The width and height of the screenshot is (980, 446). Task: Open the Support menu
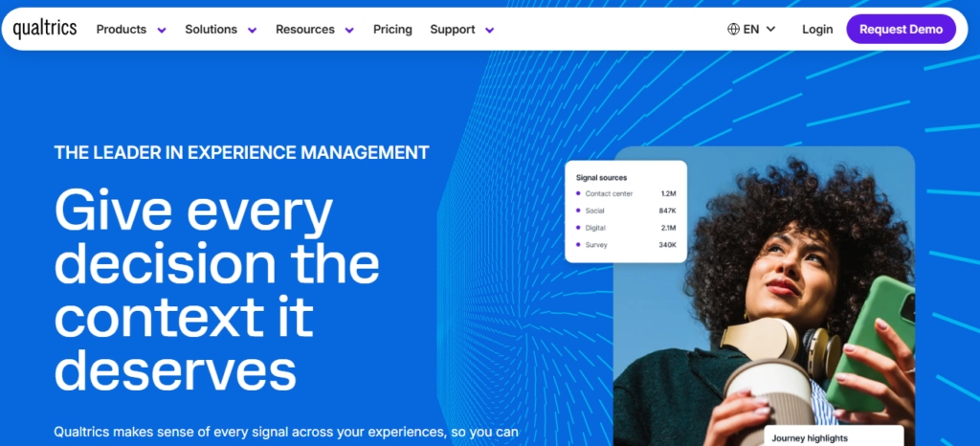tap(453, 30)
